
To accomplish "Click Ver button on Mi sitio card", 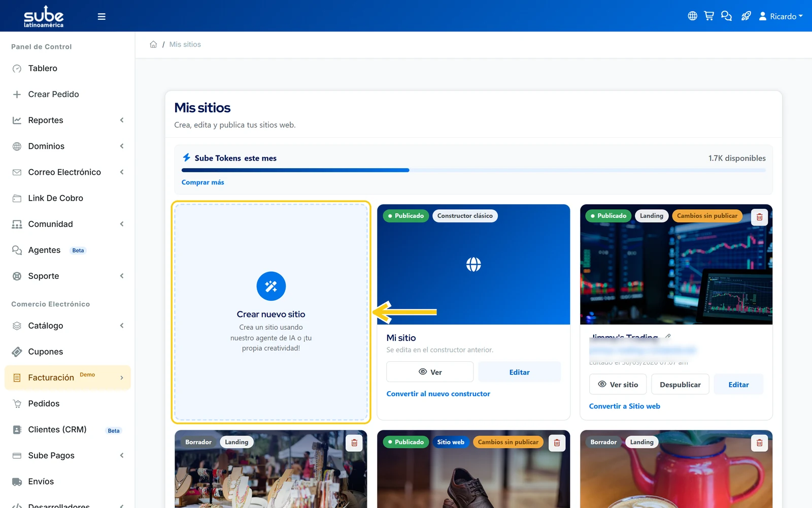I will [430, 372].
